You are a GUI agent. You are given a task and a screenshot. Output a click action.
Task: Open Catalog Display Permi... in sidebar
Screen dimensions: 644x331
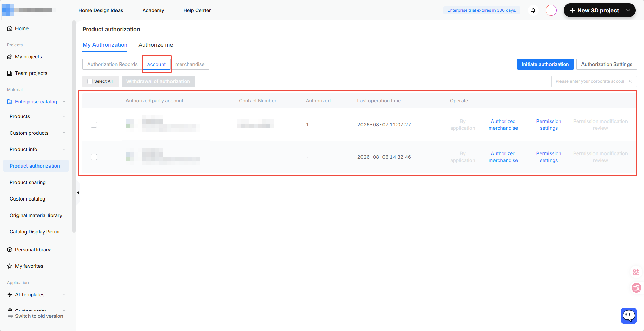click(36, 232)
